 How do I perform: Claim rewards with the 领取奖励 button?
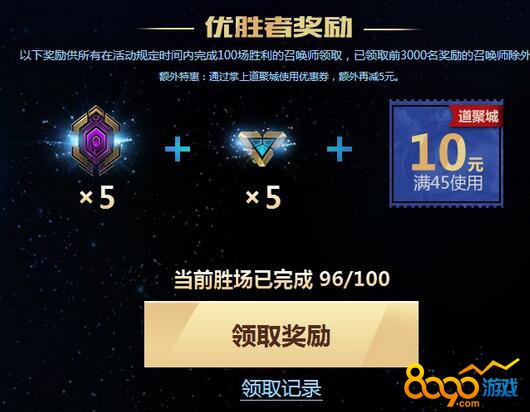pos(281,334)
